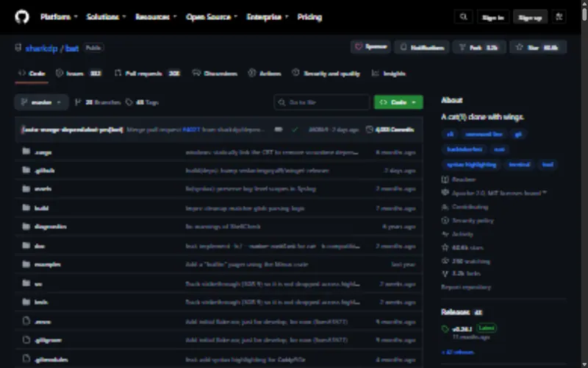Click the Notifications bell button
Screen dimensions: 588x368
[421, 47]
